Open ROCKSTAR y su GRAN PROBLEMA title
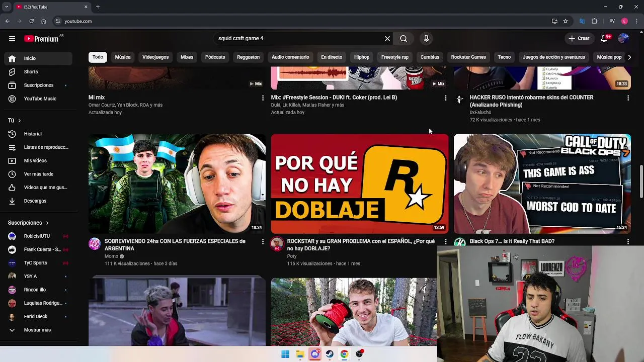 (361, 245)
